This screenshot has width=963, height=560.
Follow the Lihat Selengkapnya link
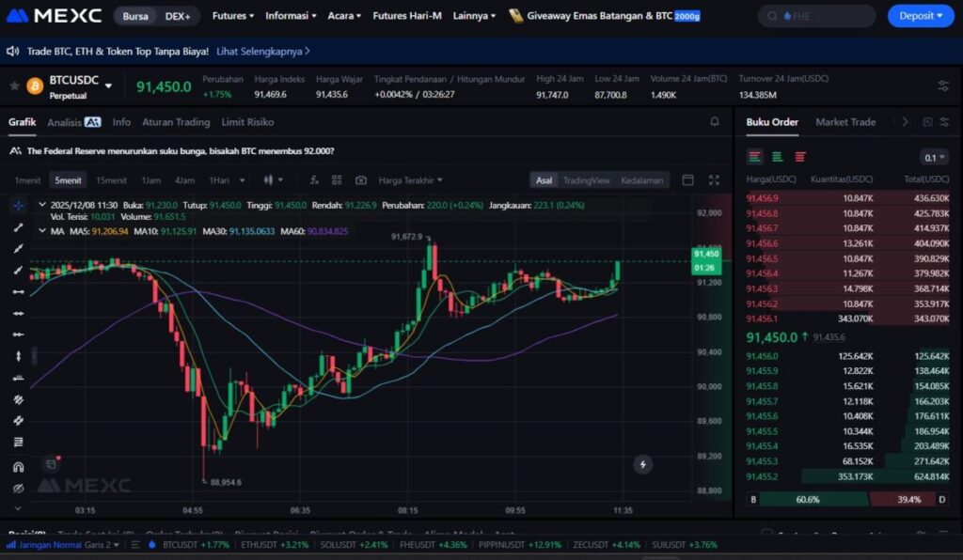pos(263,51)
